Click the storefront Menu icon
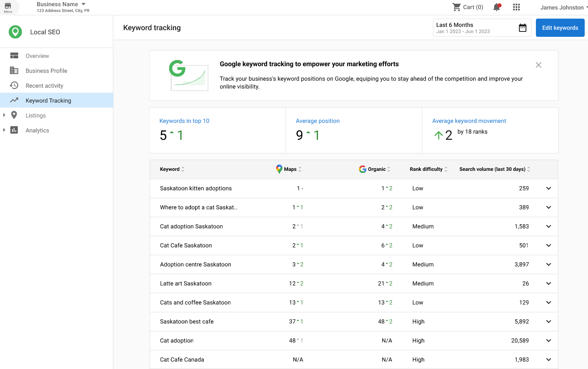588x369 pixels. 8,7
